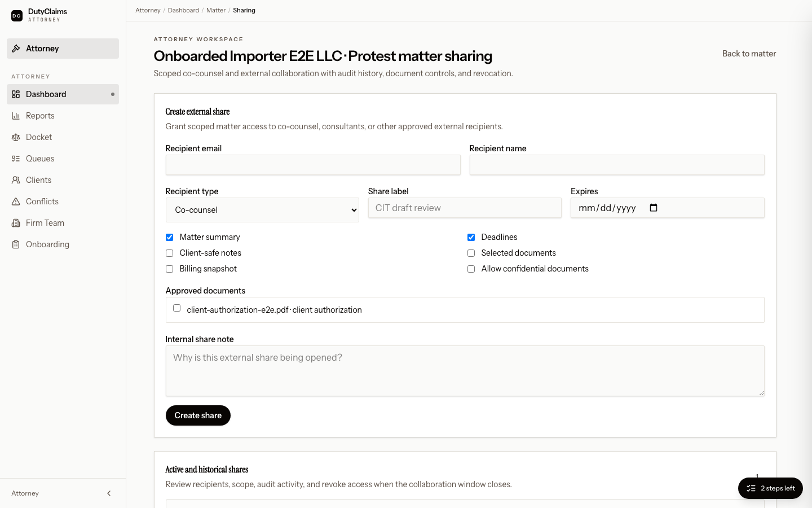Navigate to Clients in the sidebar
The image size is (812, 508).
63,180
